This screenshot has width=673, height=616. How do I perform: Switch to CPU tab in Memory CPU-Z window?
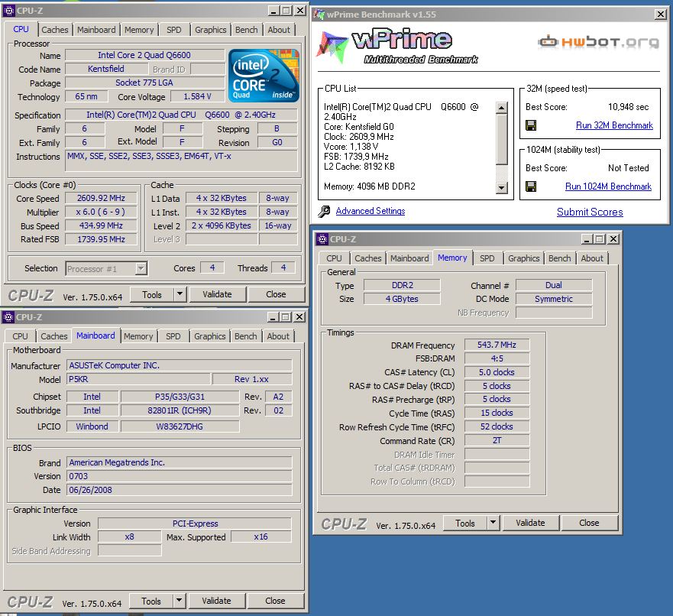click(334, 258)
